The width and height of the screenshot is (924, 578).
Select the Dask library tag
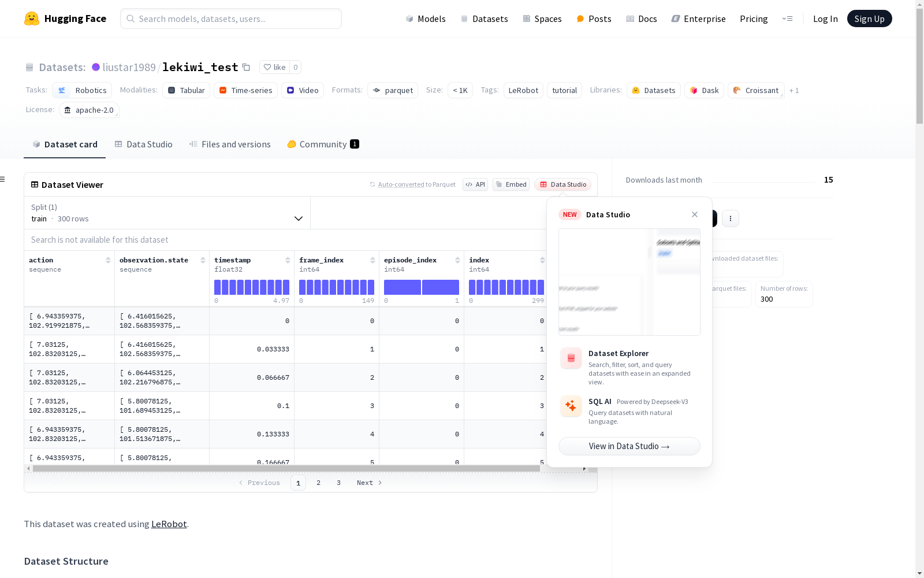tap(704, 90)
